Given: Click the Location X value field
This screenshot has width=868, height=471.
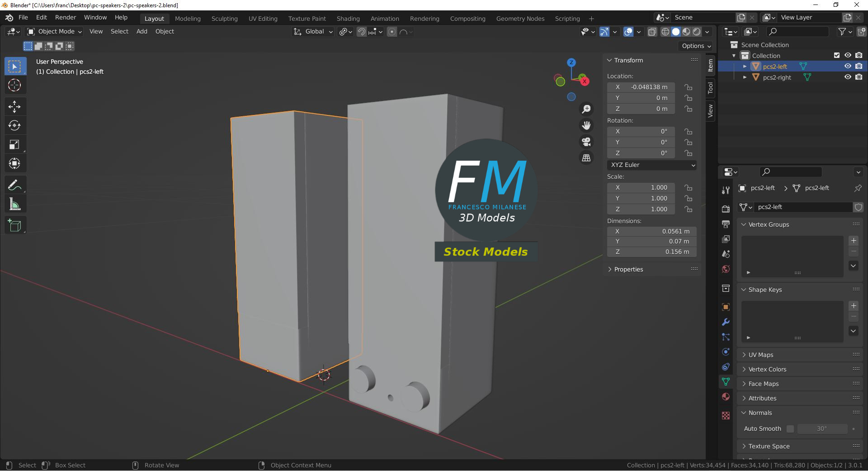Looking at the screenshot, I should (x=641, y=87).
